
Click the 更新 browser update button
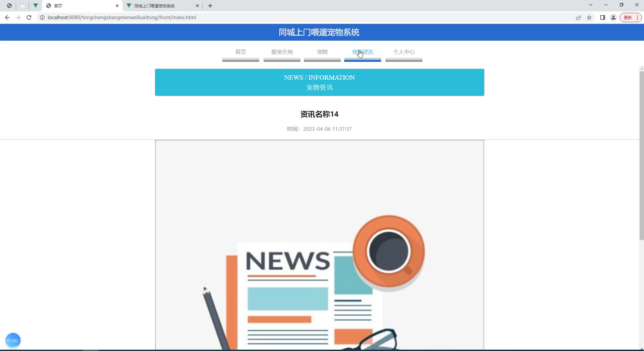[631, 17]
